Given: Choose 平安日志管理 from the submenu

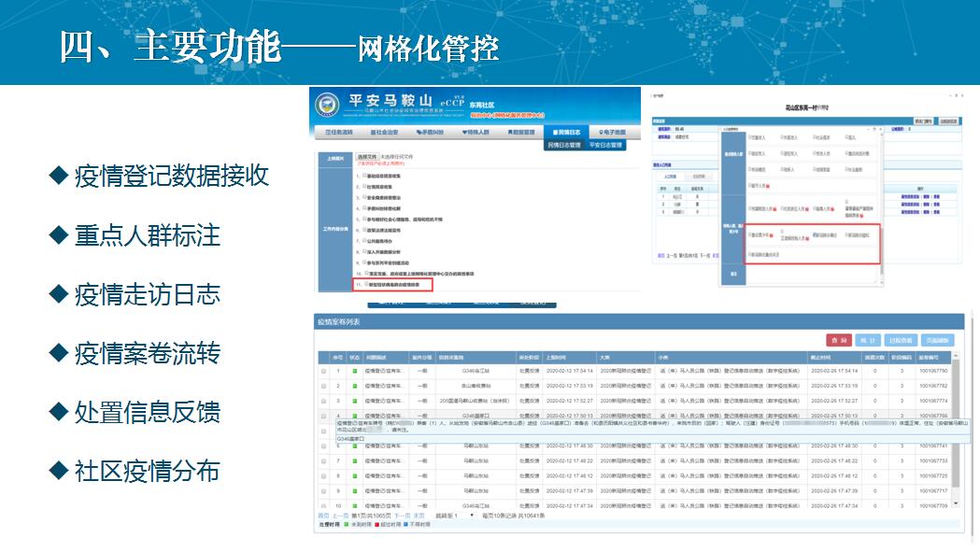Looking at the screenshot, I should pyautogui.click(x=607, y=146).
